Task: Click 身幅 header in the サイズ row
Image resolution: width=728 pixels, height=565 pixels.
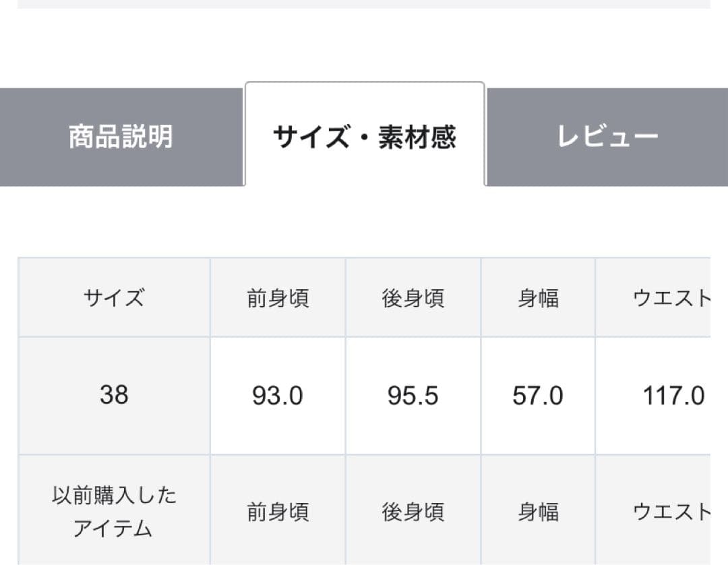Action: click(x=538, y=297)
